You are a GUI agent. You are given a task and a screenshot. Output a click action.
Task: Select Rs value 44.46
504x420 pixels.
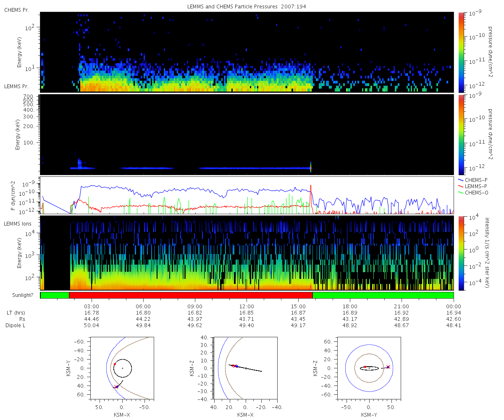pyautogui.click(x=92, y=319)
